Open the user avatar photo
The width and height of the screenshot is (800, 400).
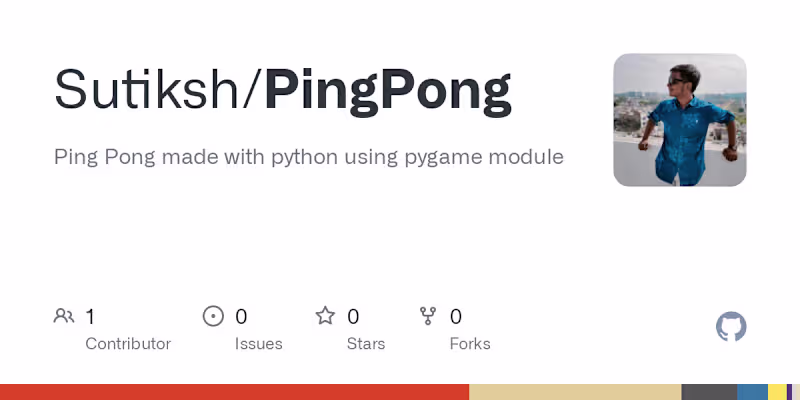pos(680,120)
